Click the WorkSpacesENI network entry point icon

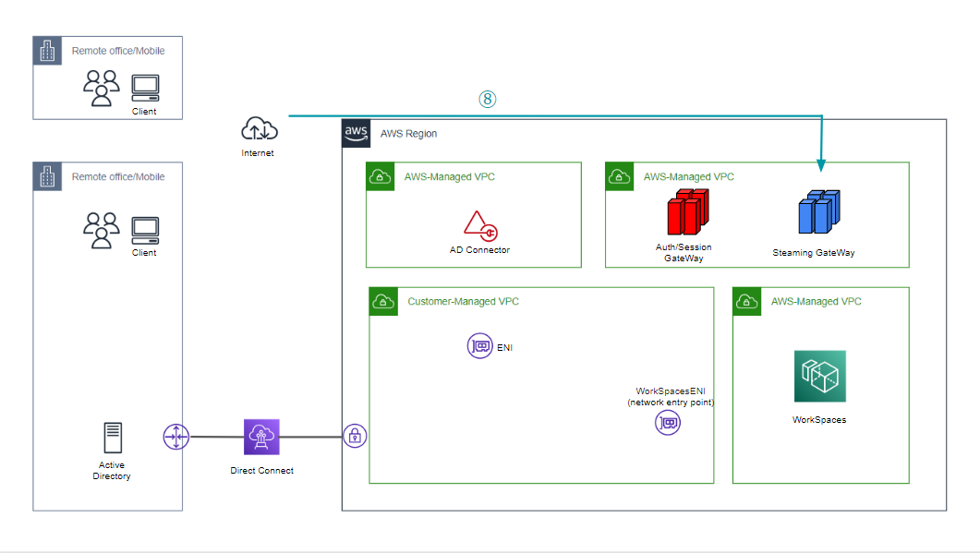tap(668, 423)
